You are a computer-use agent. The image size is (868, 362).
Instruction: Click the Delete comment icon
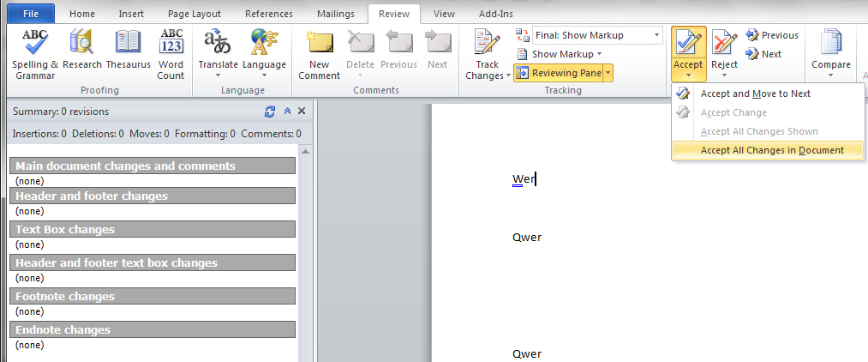(x=360, y=42)
